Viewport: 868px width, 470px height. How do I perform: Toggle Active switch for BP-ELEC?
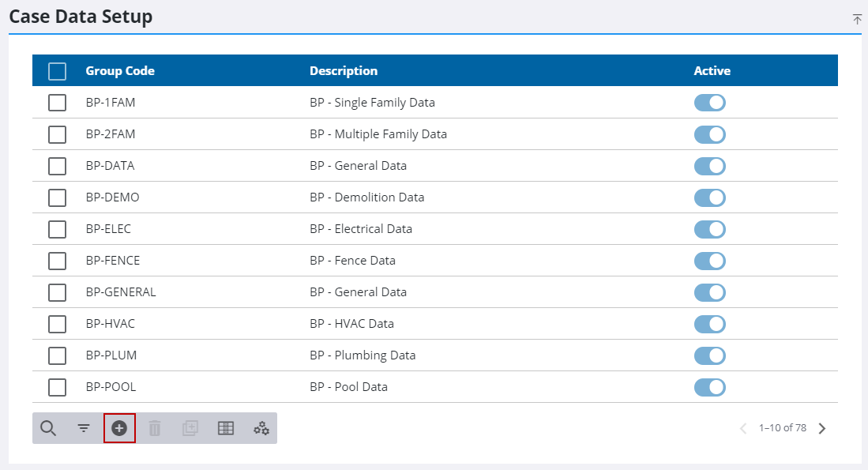(709, 229)
